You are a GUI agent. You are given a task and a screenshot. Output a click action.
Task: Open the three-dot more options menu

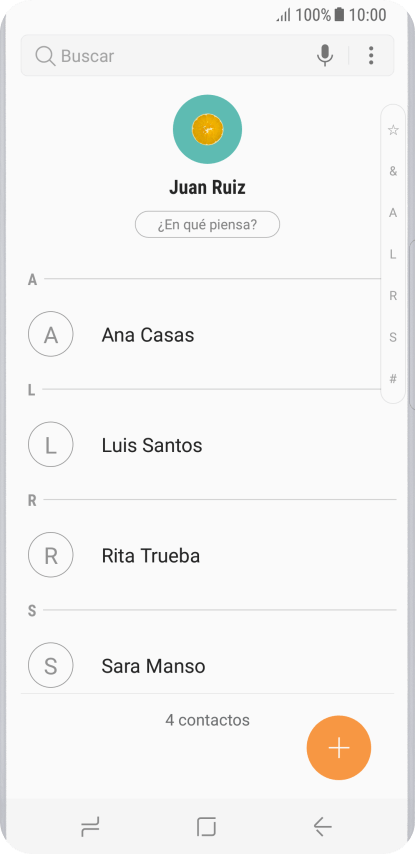coord(371,56)
